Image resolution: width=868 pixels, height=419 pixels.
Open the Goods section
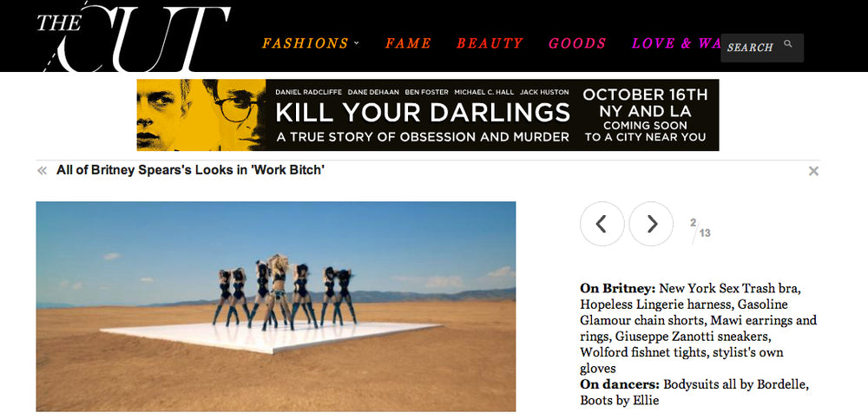(577, 43)
